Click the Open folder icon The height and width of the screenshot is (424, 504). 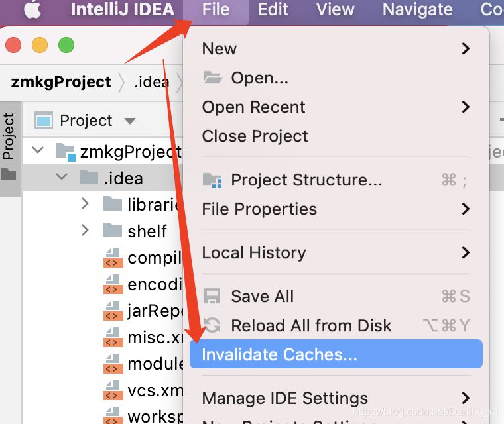[212, 78]
